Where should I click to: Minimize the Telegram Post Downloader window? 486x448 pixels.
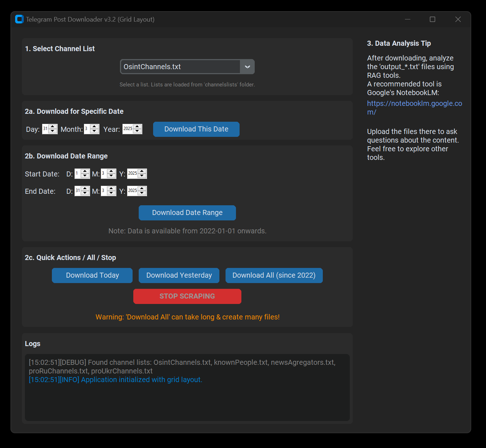pyautogui.click(x=408, y=19)
